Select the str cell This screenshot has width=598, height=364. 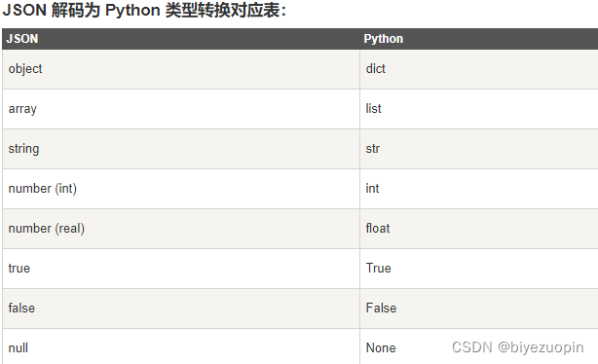479,149
